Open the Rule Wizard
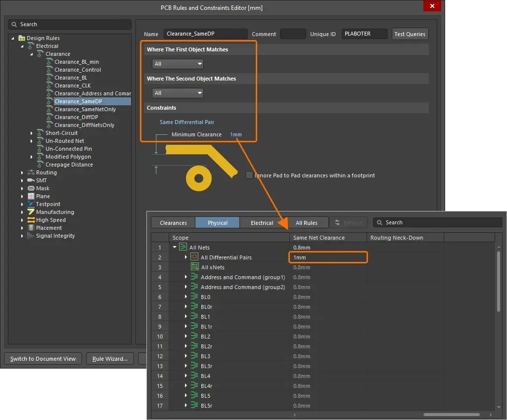 [110, 359]
